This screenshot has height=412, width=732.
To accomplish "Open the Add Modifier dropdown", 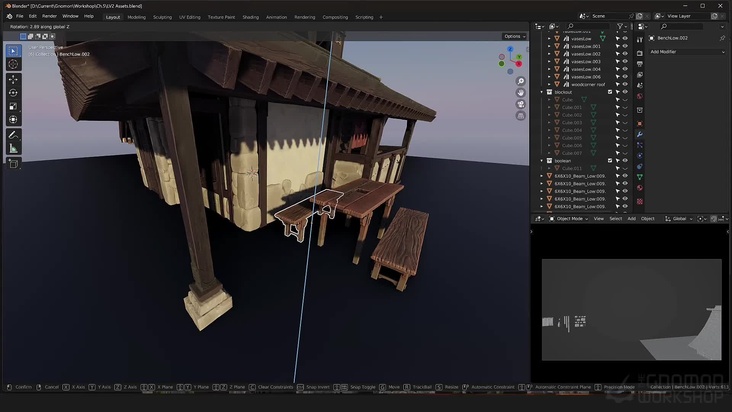I will pyautogui.click(x=687, y=52).
